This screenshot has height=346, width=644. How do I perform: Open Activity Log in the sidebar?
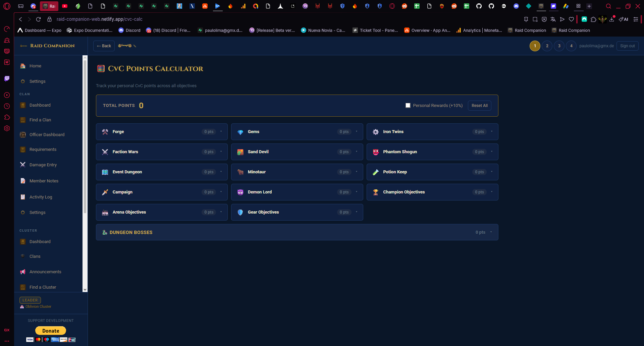click(x=41, y=197)
